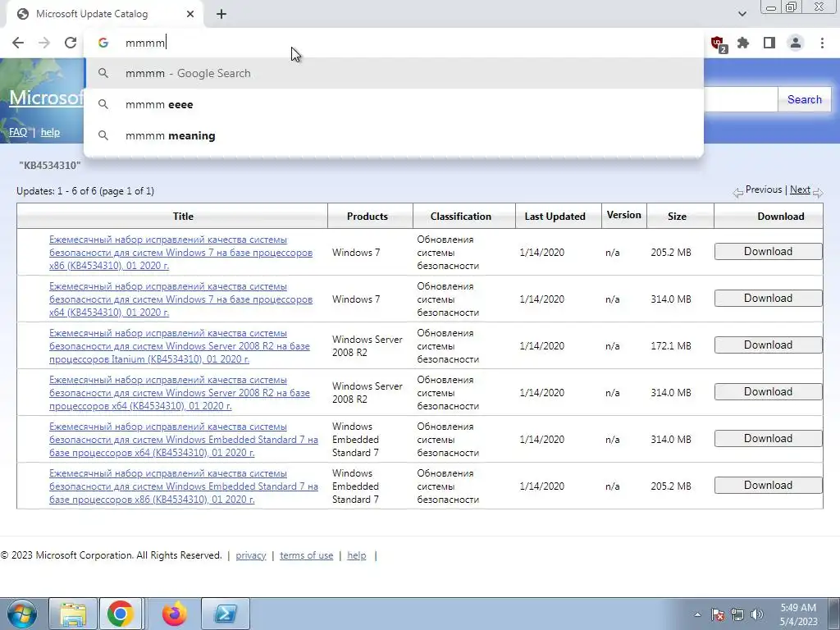Open the clock showing 5:49 AM
The height and width of the screenshot is (630, 840).
798,614
